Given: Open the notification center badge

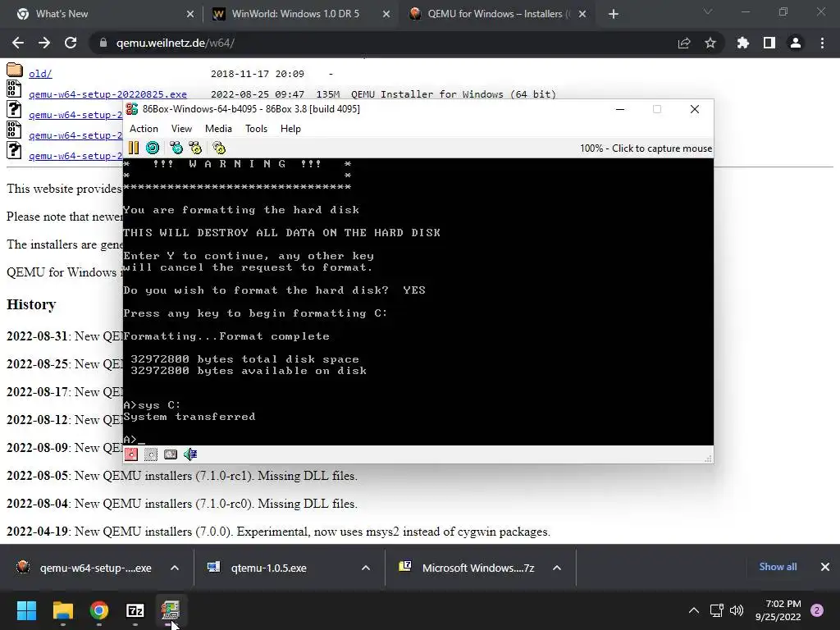Looking at the screenshot, I should coord(817,610).
